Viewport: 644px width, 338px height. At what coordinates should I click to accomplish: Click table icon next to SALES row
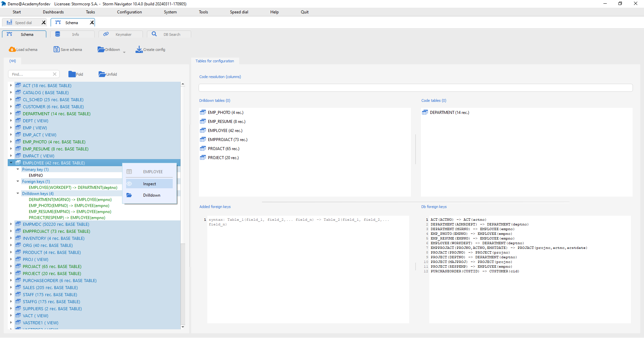coord(18,287)
